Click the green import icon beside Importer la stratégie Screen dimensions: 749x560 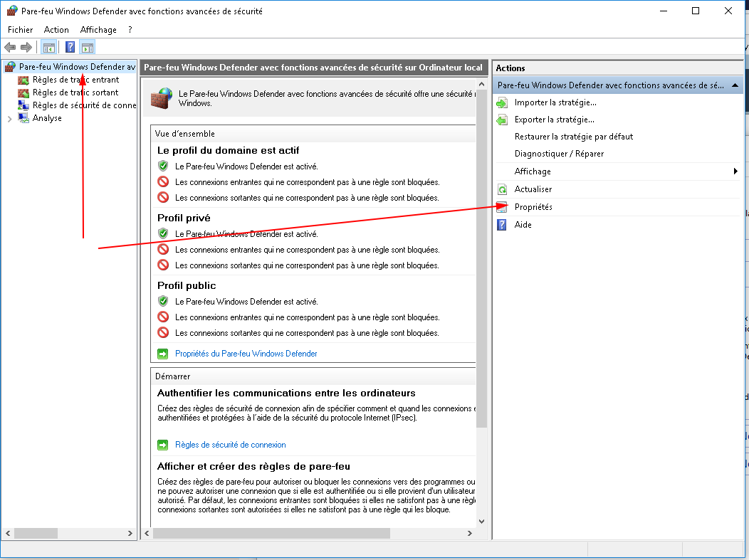click(502, 102)
